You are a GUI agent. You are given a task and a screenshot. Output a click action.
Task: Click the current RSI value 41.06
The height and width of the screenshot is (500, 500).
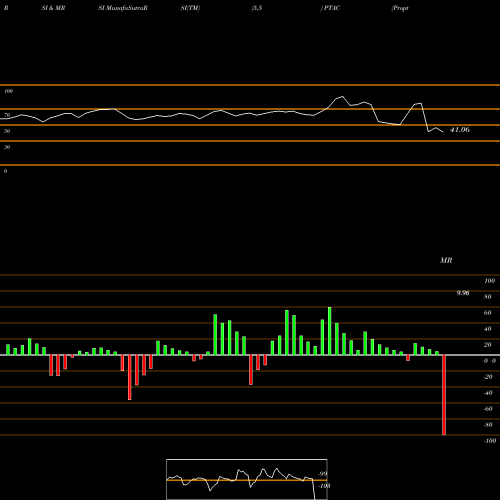click(x=460, y=130)
